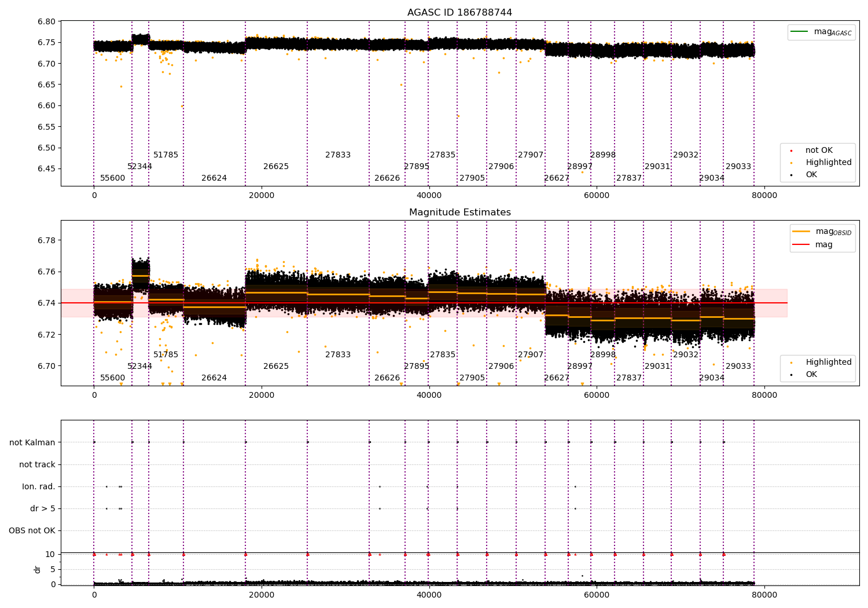This screenshot has height=608, width=868.
Task: Click the 6.78 y-axis tick in the middle plot
Action: coord(47,241)
